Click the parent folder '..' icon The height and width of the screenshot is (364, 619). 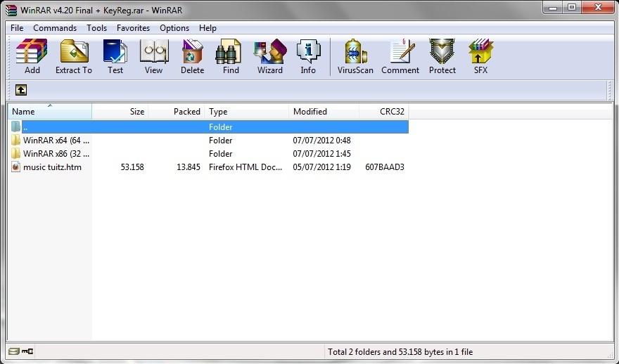[x=15, y=126]
